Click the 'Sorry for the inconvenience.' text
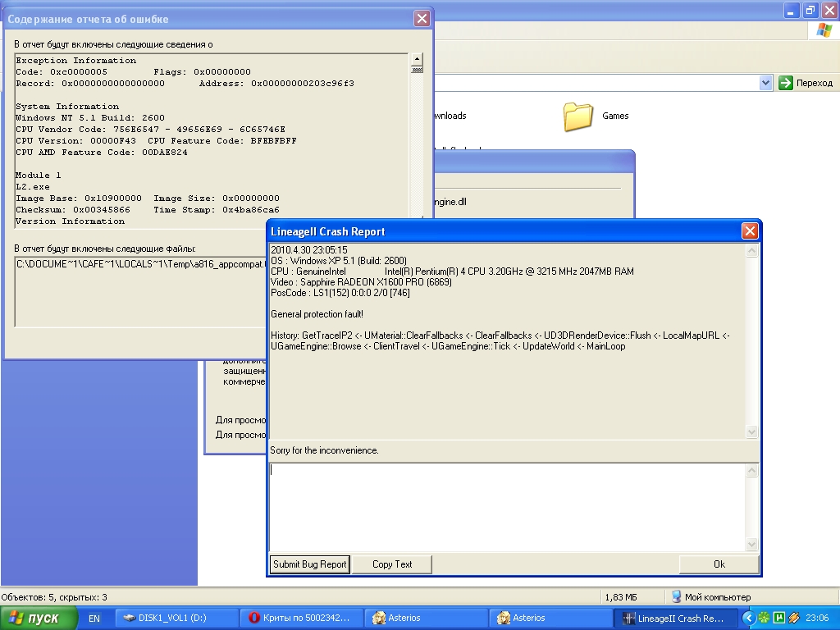Viewport: 840px width, 630px height. click(324, 450)
